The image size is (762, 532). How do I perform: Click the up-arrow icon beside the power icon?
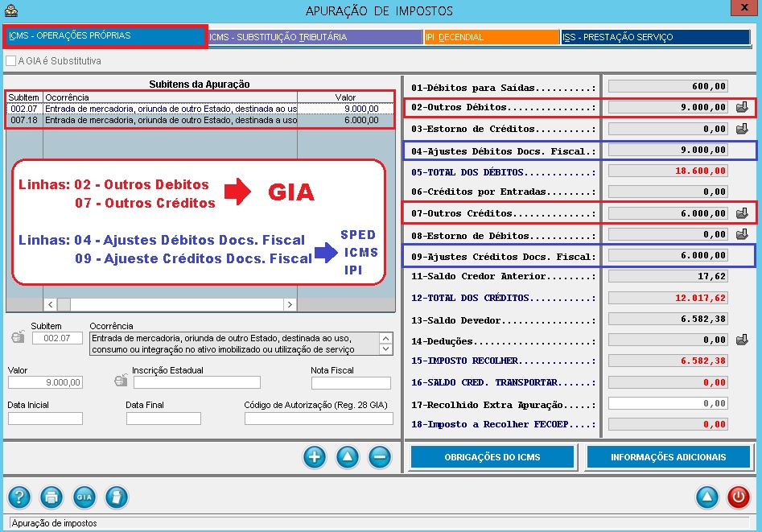pyautogui.click(x=707, y=497)
